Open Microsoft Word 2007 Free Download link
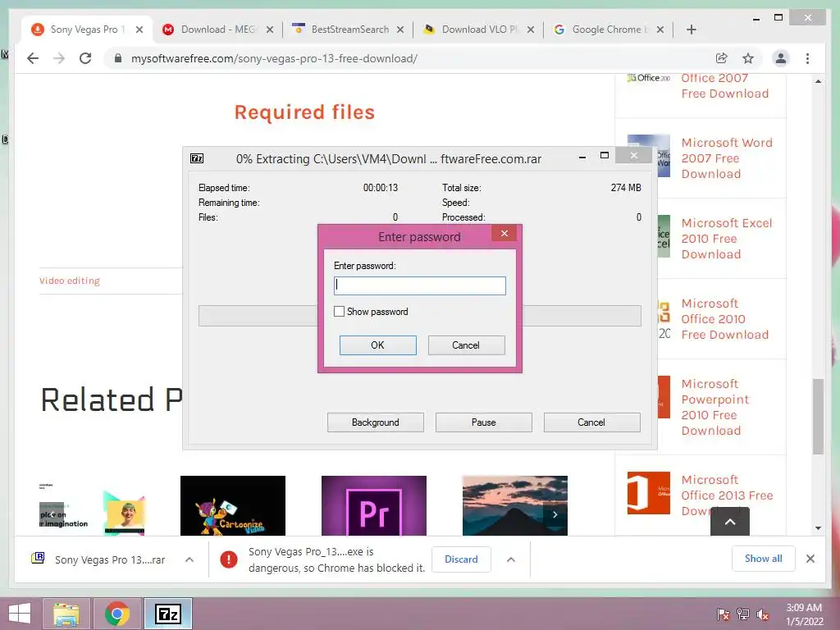The width and height of the screenshot is (840, 630). 727,158
